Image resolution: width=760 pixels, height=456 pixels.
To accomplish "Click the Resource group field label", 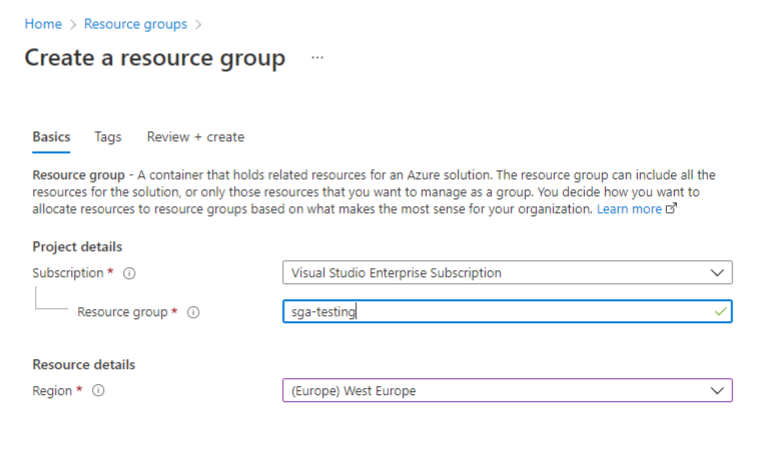I will (122, 312).
